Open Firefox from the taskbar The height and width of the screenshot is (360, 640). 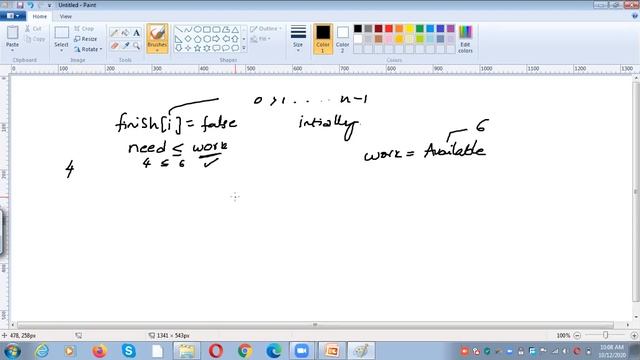99,351
